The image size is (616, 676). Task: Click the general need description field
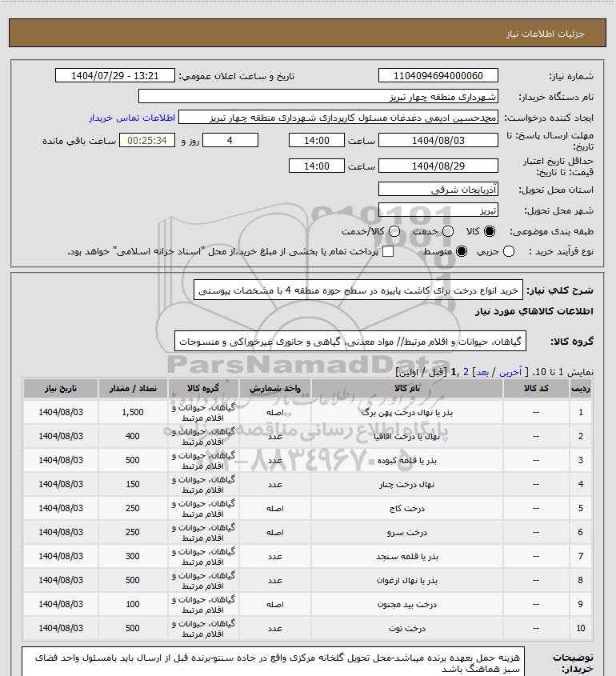[358, 290]
